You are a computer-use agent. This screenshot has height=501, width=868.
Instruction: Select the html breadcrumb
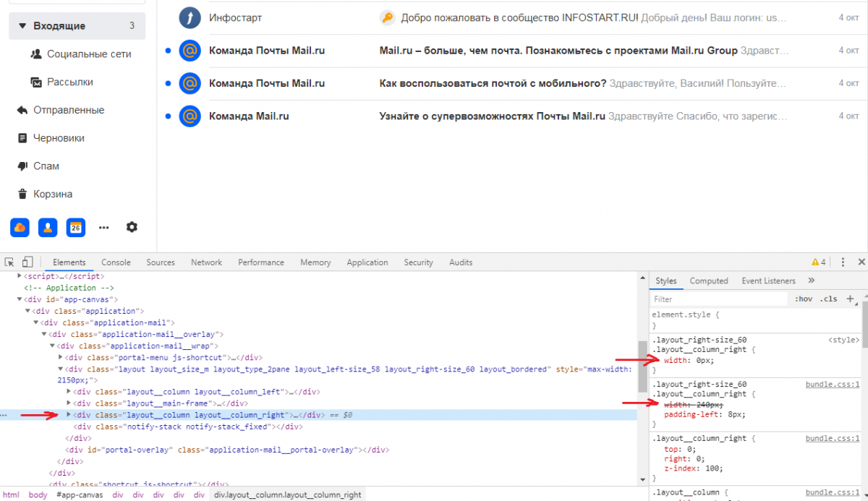(11, 495)
